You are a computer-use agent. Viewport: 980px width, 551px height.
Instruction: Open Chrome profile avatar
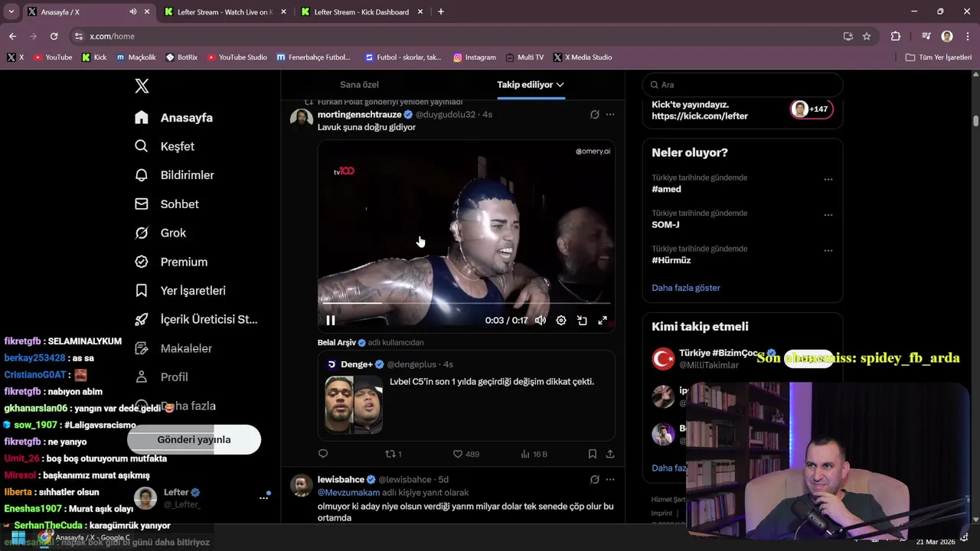click(947, 36)
